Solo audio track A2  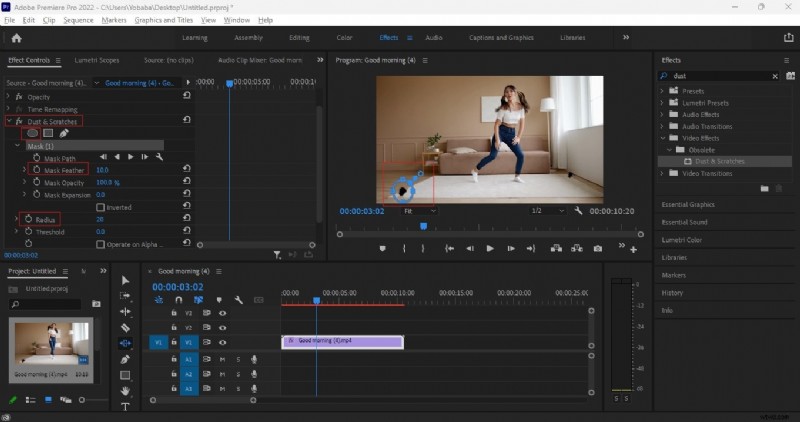click(238, 374)
